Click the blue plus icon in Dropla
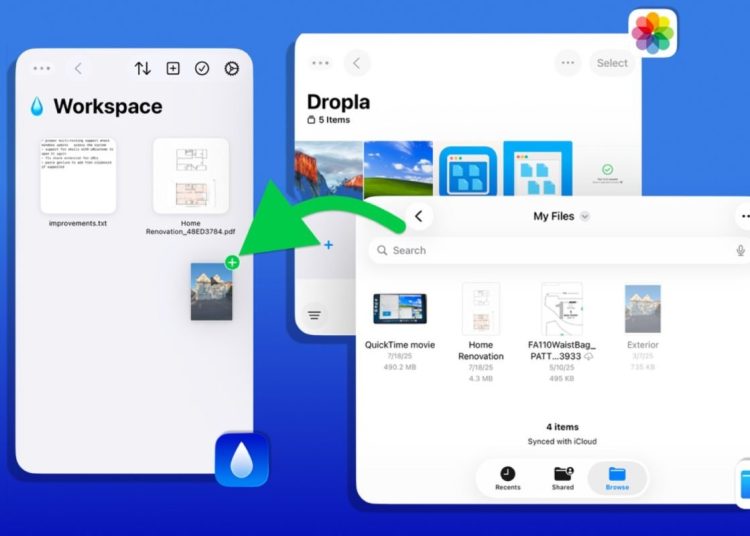This screenshot has height=536, width=750. [328, 244]
